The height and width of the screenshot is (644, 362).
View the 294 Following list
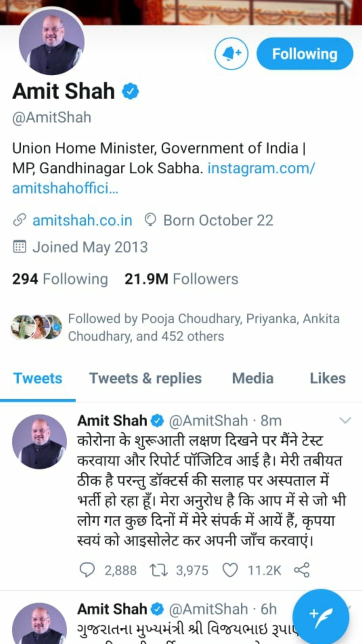pyautogui.click(x=60, y=279)
